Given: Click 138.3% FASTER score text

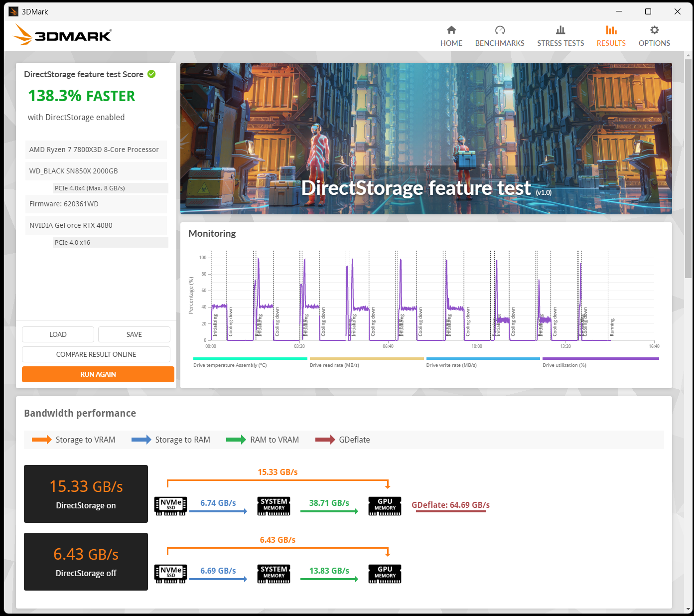Looking at the screenshot, I should [x=82, y=96].
